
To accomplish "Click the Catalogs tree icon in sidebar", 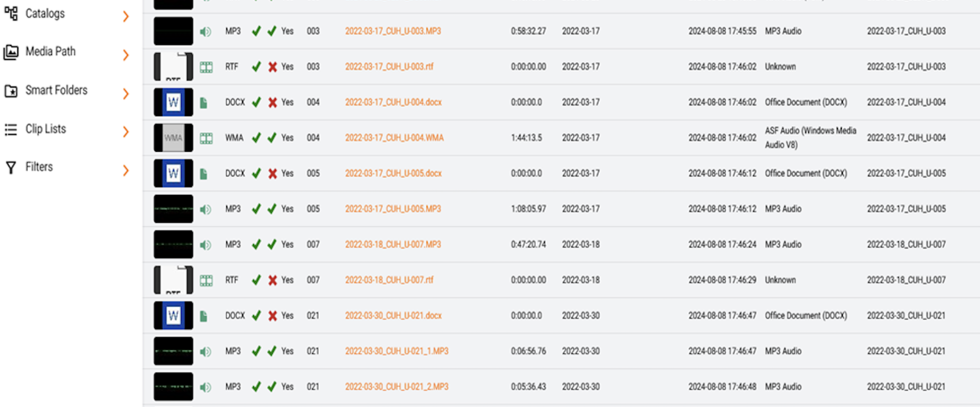I will 11,14.
